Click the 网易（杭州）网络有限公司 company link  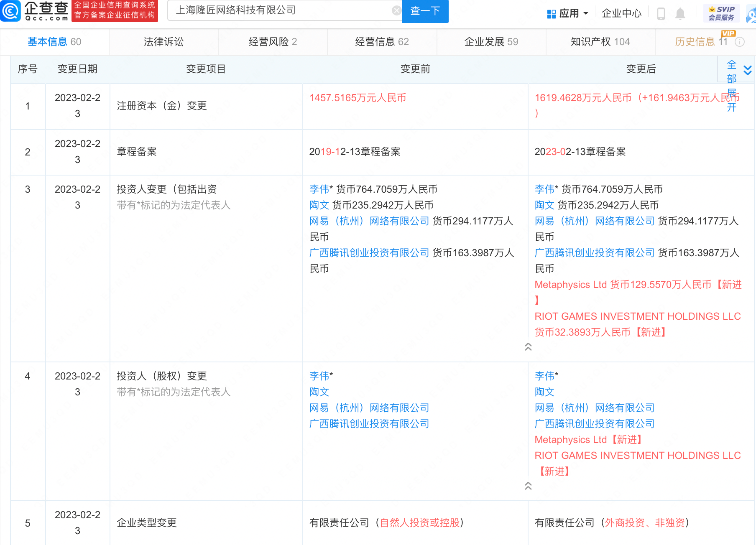click(x=369, y=221)
